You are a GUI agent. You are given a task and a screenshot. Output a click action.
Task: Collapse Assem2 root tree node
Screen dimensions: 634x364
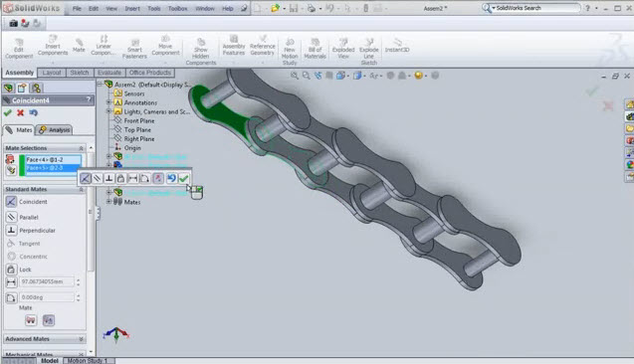pos(100,84)
